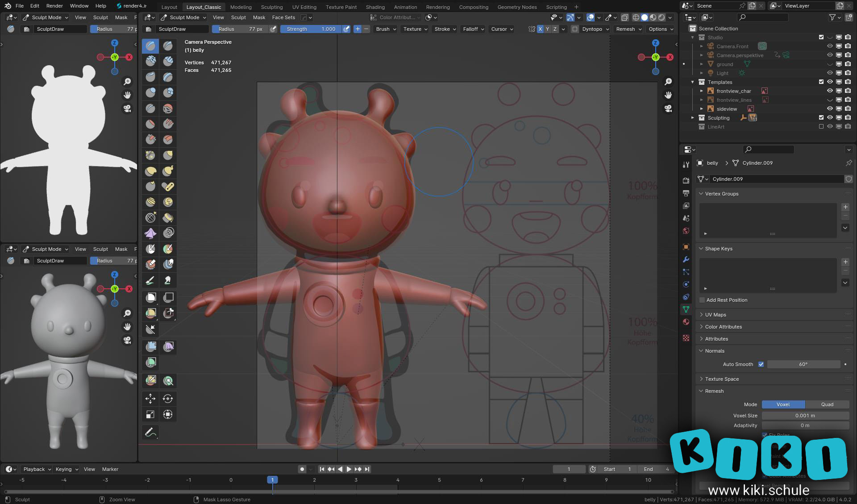Enable the Add Rest Position checkbox
Viewport: 857px width, 504px height.
click(702, 300)
